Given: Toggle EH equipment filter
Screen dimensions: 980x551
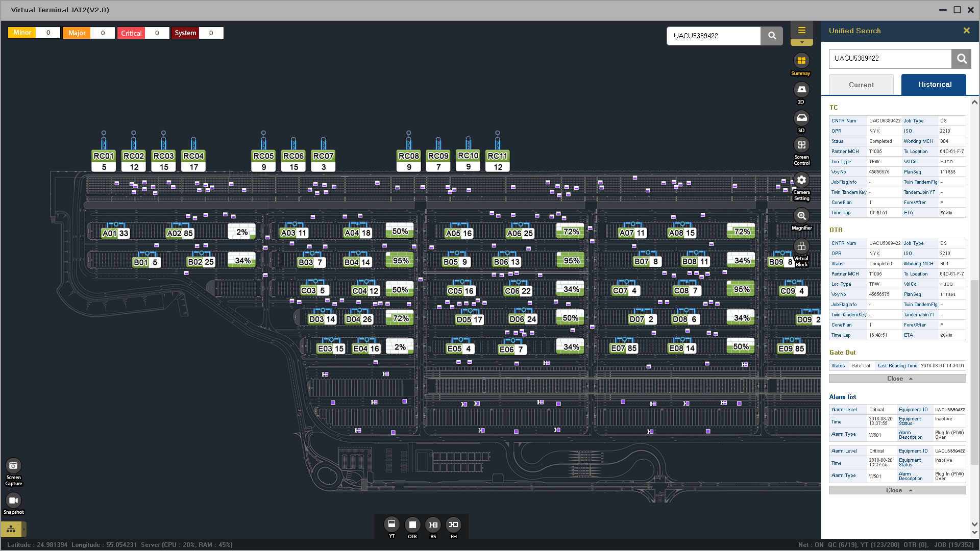Looking at the screenshot, I should [x=453, y=524].
